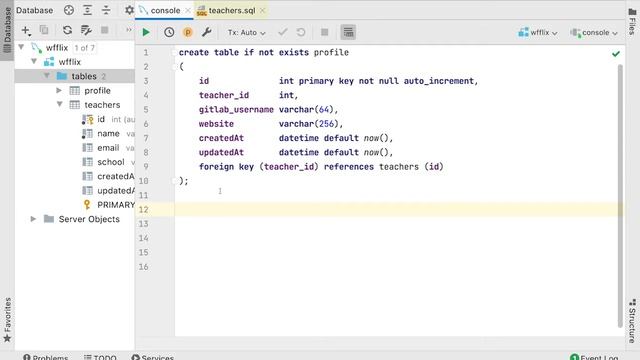Run the SQL query with green play button
This screenshot has height=360, width=640.
coord(146,32)
